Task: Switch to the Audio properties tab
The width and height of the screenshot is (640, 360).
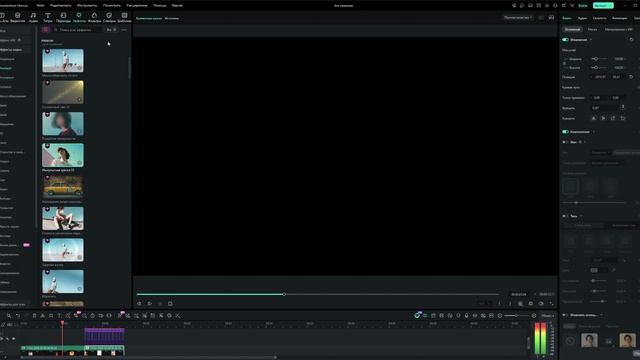Action: (x=582, y=18)
